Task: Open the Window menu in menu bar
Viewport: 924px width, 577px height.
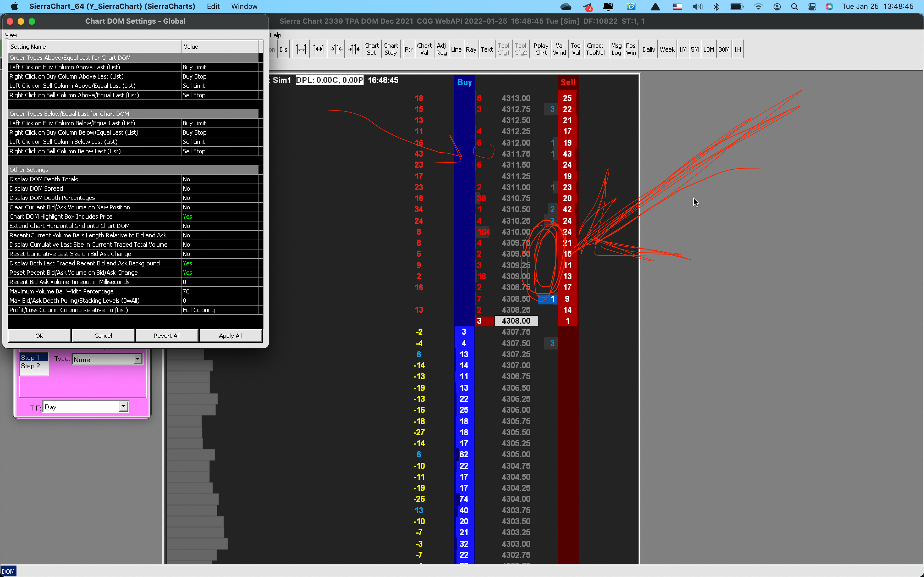Action: [244, 7]
